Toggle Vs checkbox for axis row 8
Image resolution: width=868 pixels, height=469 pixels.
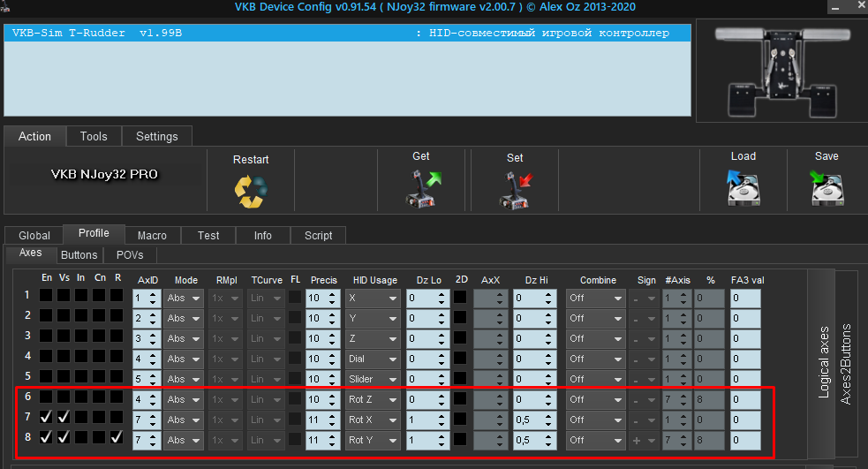[64, 437]
